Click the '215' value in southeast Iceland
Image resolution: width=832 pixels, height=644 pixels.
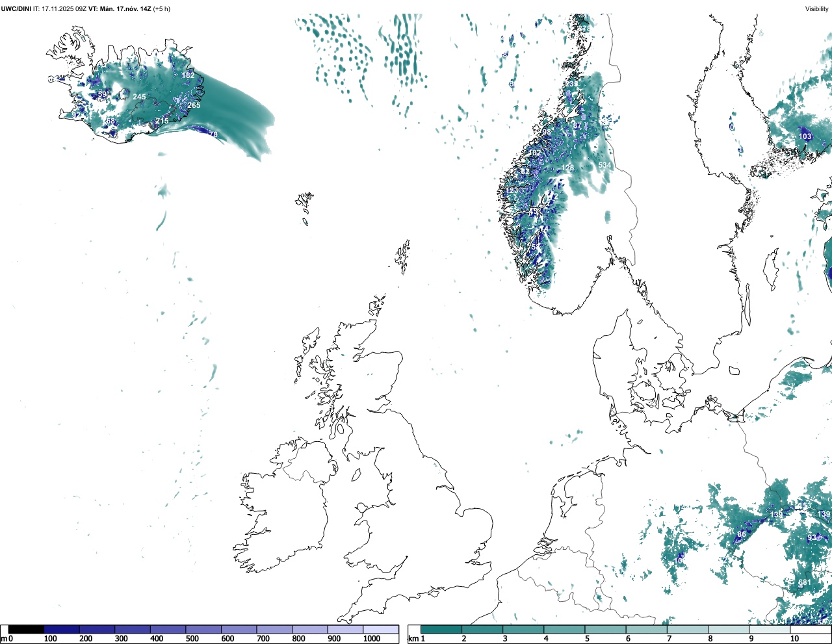click(x=162, y=121)
